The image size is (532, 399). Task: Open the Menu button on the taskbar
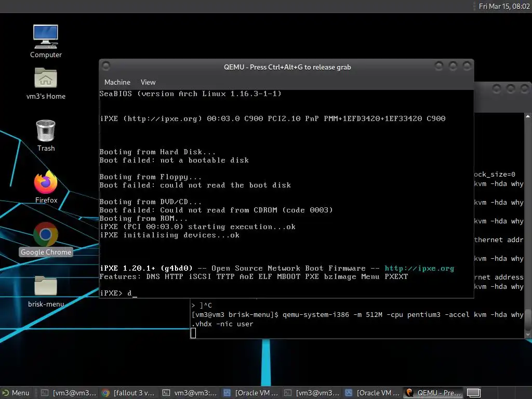click(16, 393)
